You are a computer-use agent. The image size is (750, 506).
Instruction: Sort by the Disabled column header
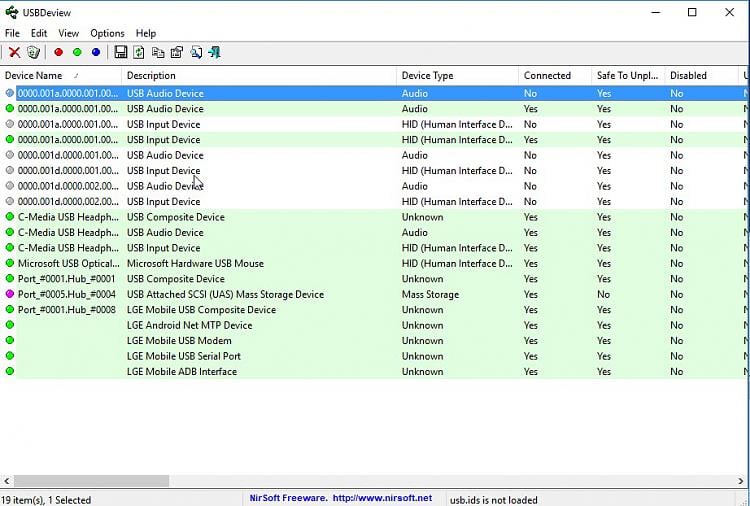[x=702, y=76]
